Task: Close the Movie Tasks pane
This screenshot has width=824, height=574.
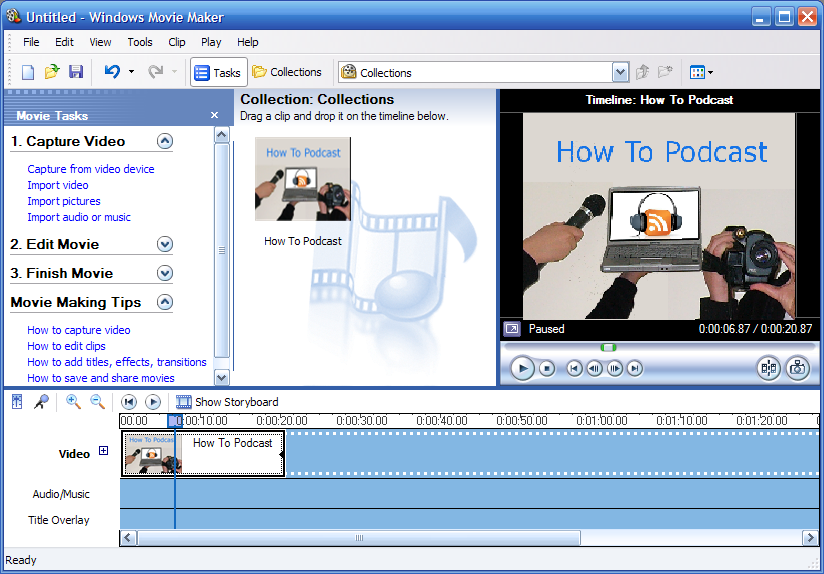Action: [x=214, y=115]
